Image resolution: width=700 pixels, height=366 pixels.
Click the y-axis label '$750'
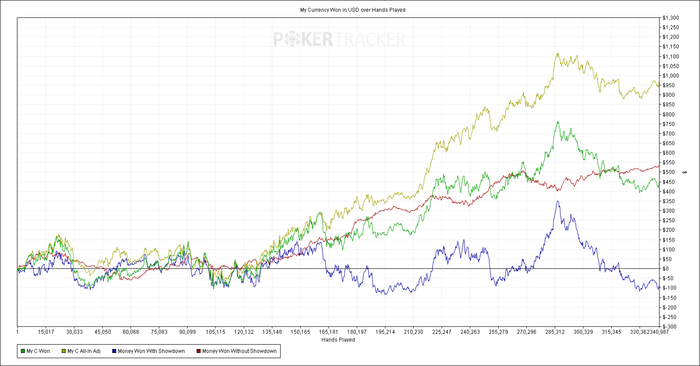click(668, 124)
